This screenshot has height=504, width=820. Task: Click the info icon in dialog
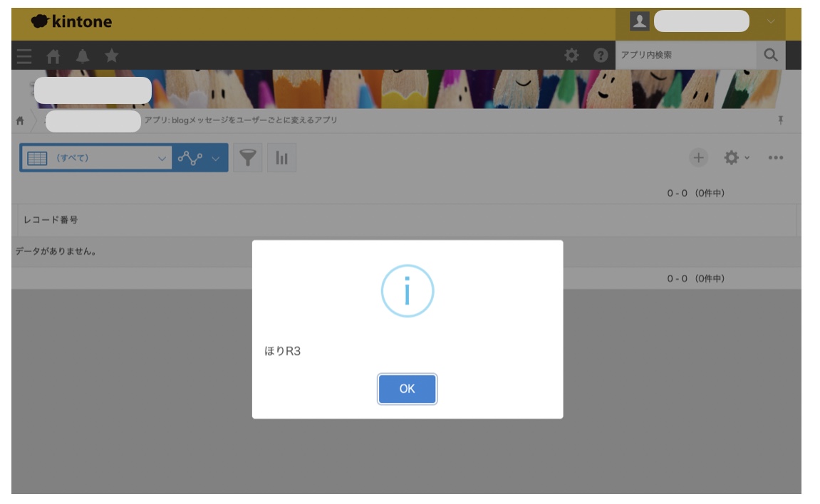click(x=408, y=291)
